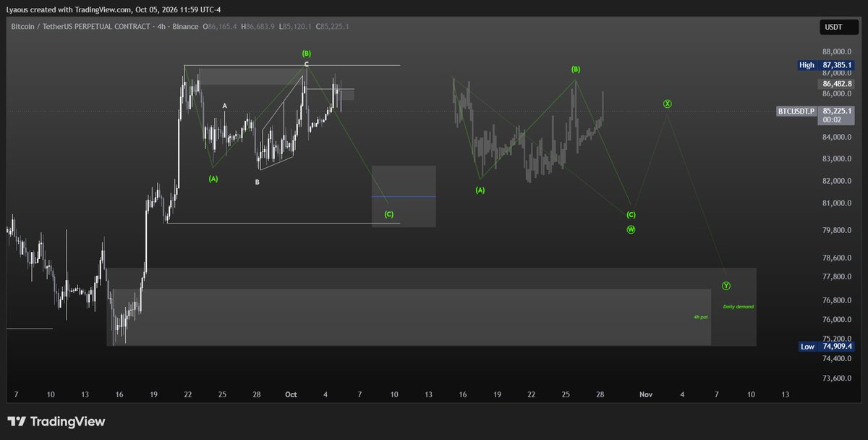Click the circled W wave label
Viewport: 868px width, 440px height.
point(631,229)
